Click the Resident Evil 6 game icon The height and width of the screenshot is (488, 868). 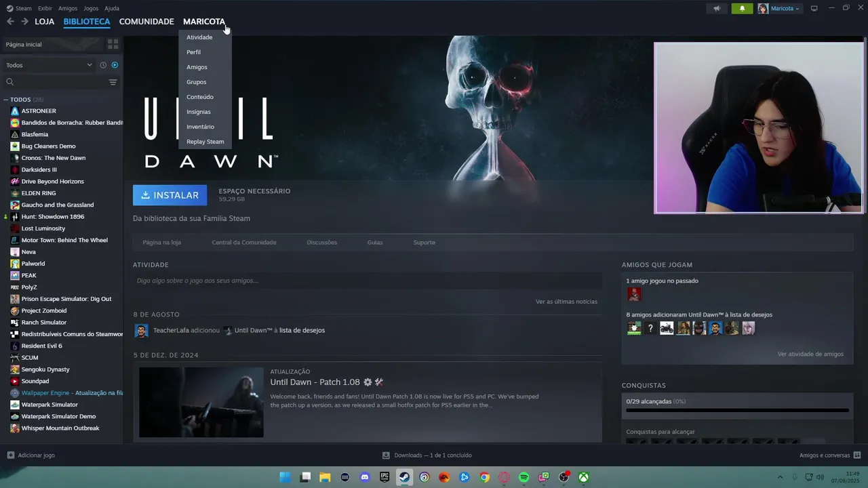tap(15, 346)
